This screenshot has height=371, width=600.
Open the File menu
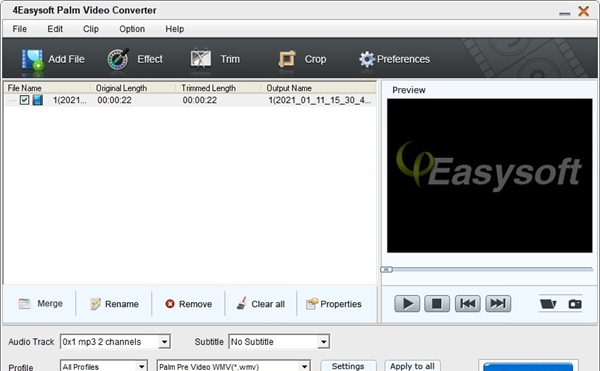[x=20, y=29]
